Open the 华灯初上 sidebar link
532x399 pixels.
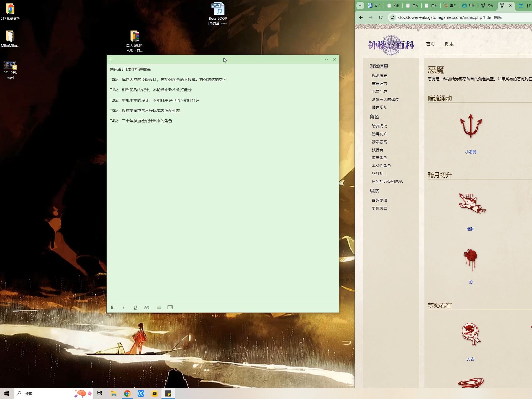tap(379, 173)
